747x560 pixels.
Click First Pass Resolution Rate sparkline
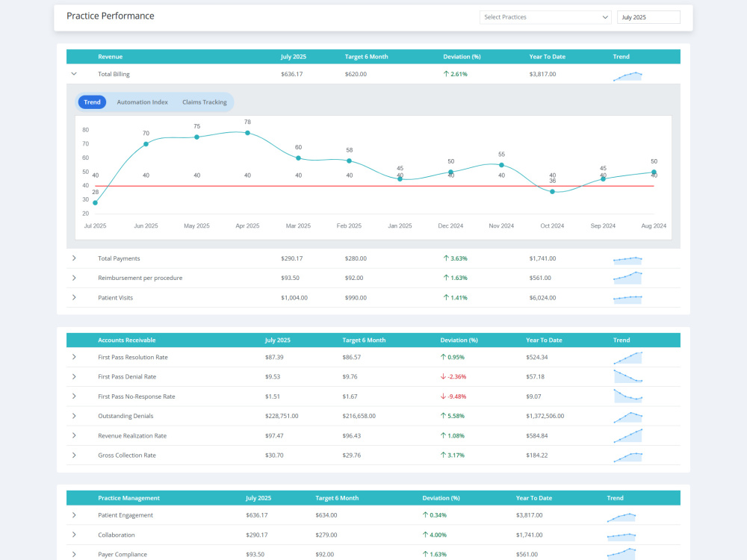pyautogui.click(x=627, y=358)
